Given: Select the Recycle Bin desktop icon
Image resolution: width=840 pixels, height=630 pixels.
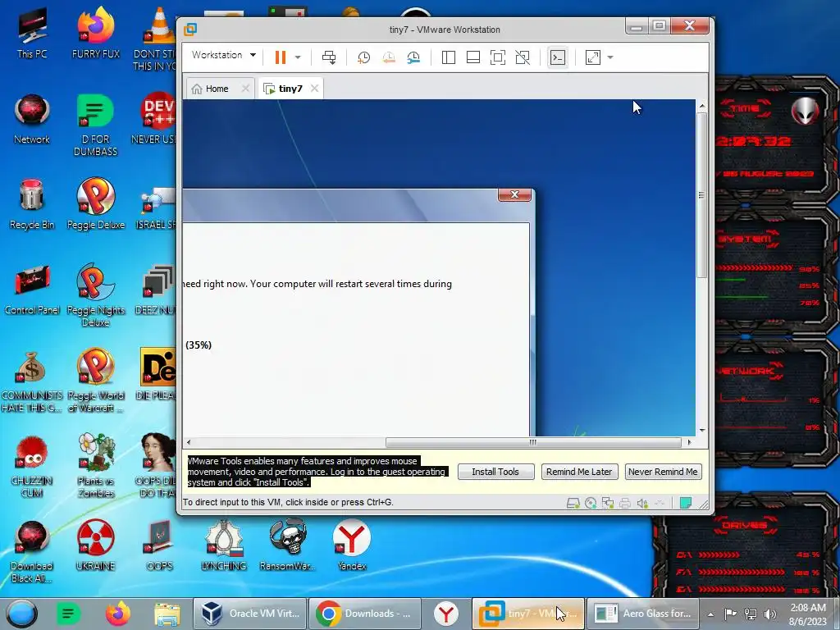Looking at the screenshot, I should [x=32, y=205].
